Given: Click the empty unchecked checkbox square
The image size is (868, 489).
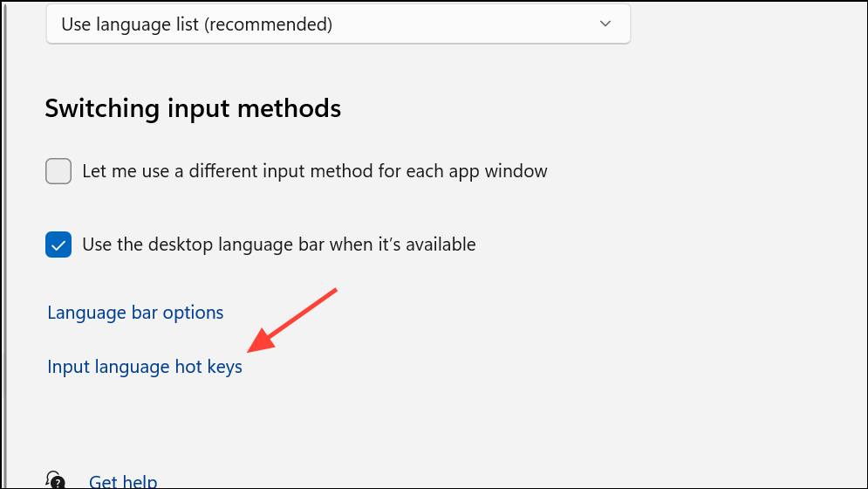Looking at the screenshot, I should tap(58, 171).
